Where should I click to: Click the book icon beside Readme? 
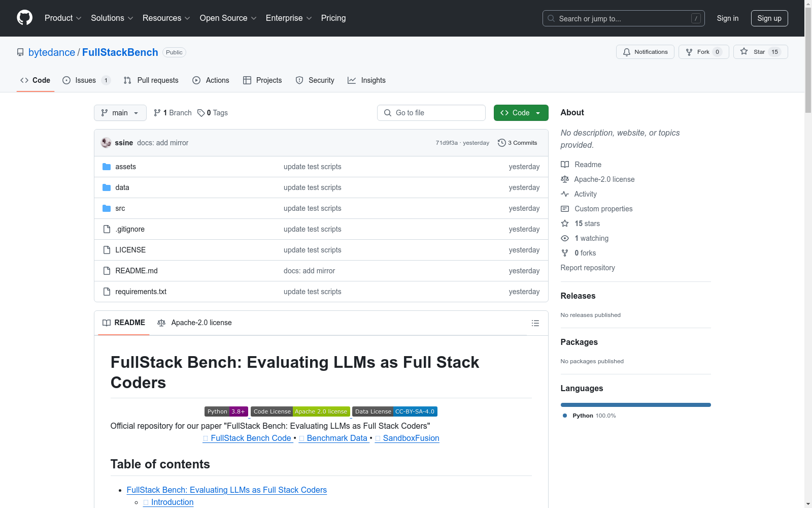(565, 165)
